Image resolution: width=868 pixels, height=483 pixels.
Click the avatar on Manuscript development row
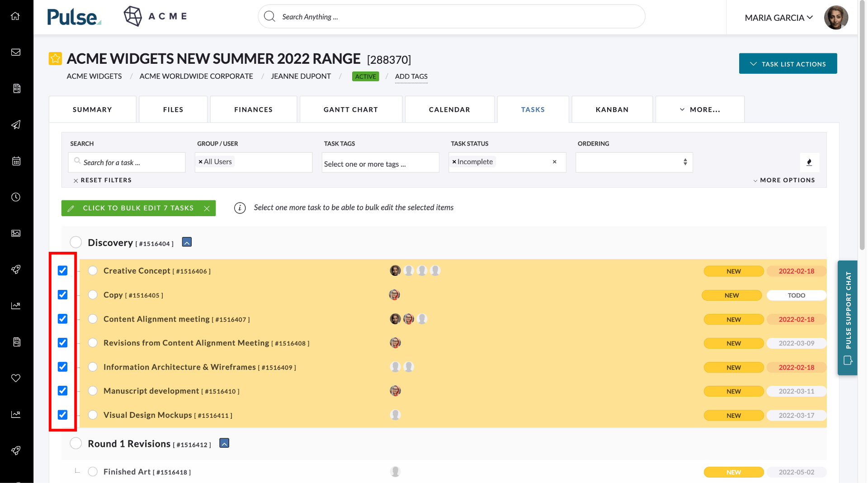(x=395, y=391)
